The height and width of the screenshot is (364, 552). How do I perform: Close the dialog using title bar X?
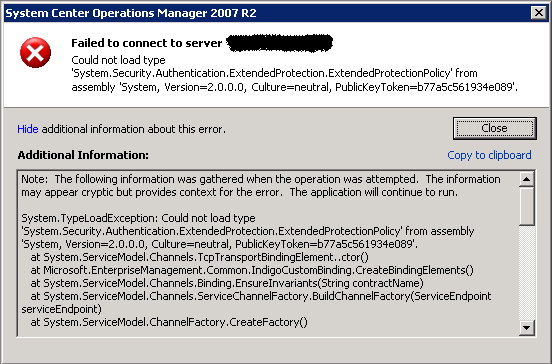point(539,13)
